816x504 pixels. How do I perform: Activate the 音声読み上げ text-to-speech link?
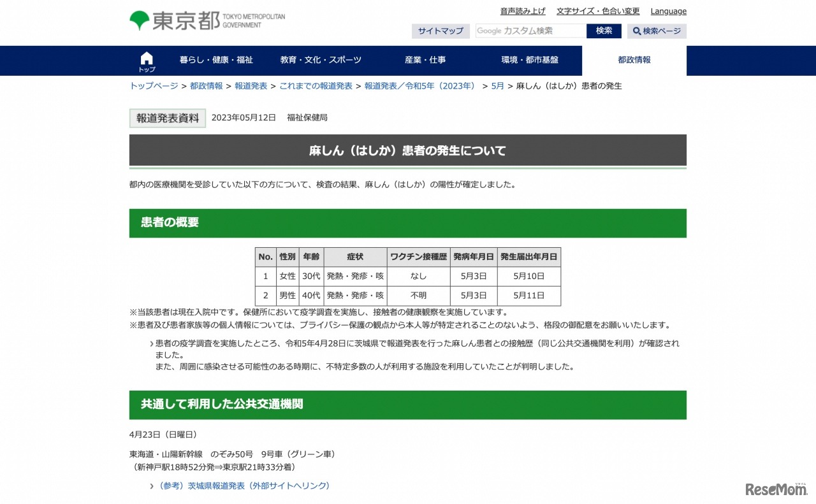tap(523, 11)
